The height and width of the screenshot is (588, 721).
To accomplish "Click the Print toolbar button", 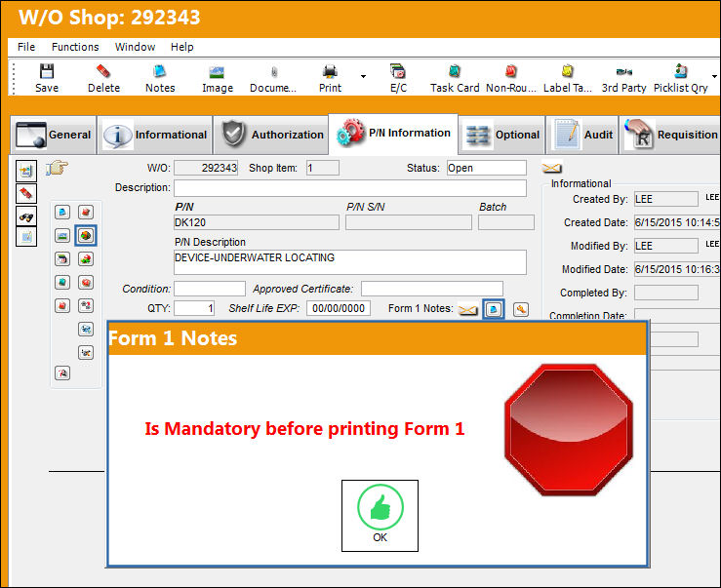I will (x=330, y=77).
